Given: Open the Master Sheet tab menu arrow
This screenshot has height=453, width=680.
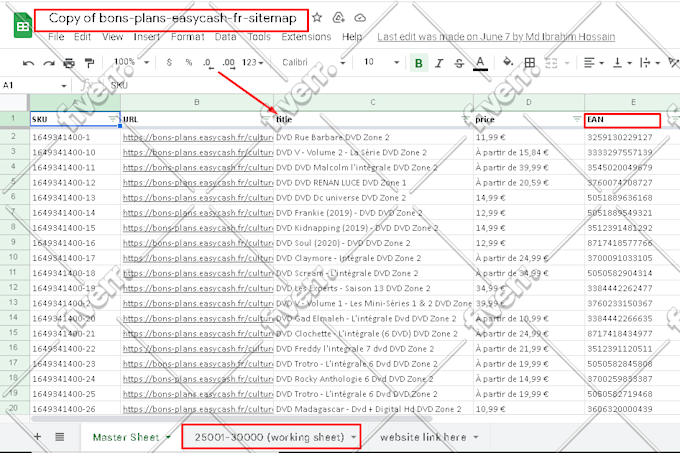Looking at the screenshot, I should point(168,437).
